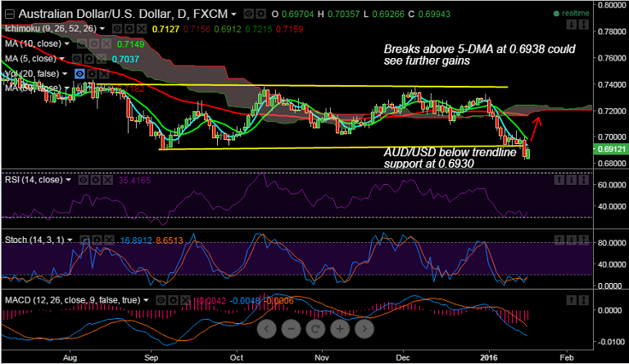Click the current price label 0.69121
Viewport: 629px width, 364px height.
611,150
